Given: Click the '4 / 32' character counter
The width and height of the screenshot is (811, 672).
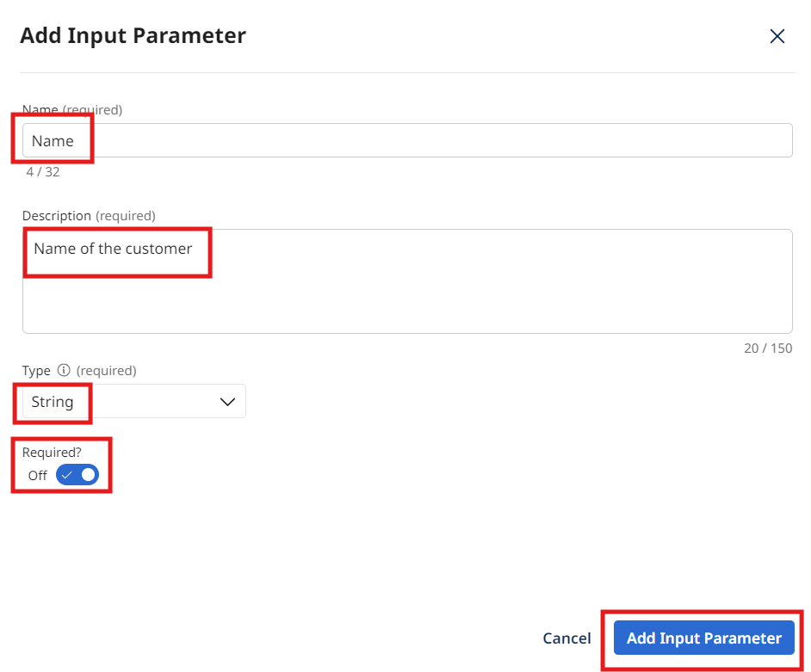Looking at the screenshot, I should point(42,171).
